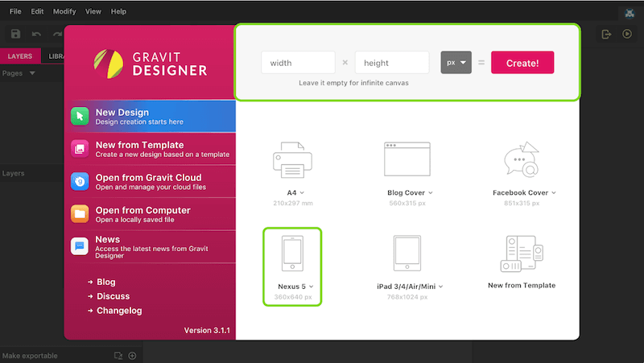
Task: Open from Gravit Cloud option
Action: (x=151, y=182)
